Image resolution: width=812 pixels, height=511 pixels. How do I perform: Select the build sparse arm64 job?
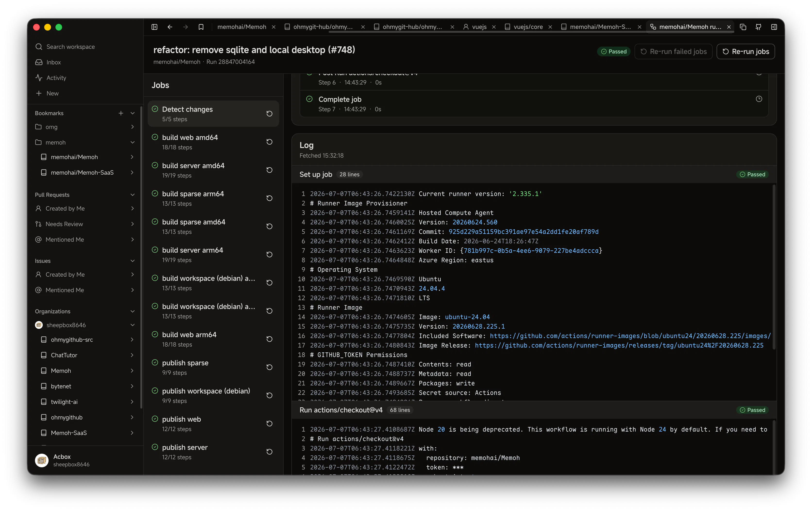coord(213,198)
